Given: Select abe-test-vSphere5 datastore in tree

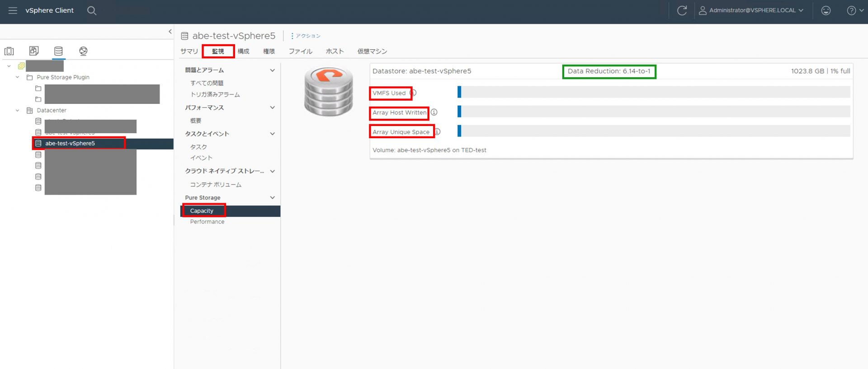Looking at the screenshot, I should (70, 144).
